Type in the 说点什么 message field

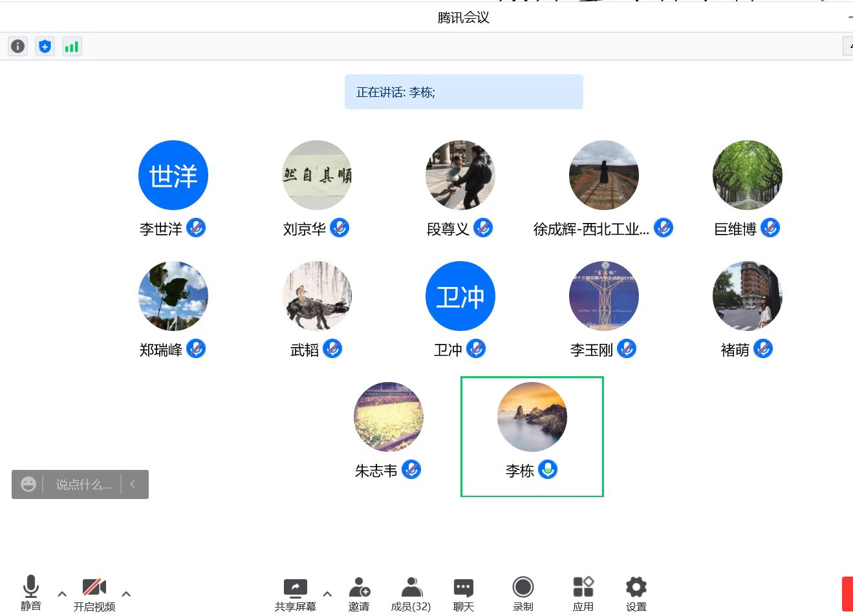(83, 484)
